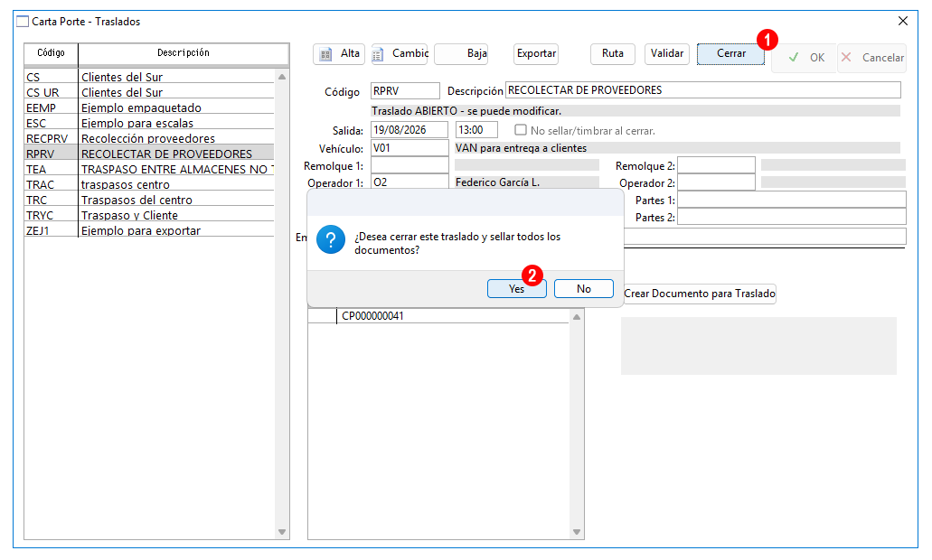Select the TRC Traspasos del centro row

click(x=149, y=201)
